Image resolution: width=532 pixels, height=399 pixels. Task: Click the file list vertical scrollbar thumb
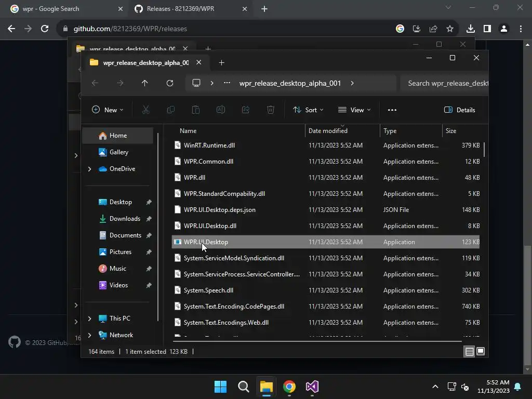pyautogui.click(x=484, y=149)
